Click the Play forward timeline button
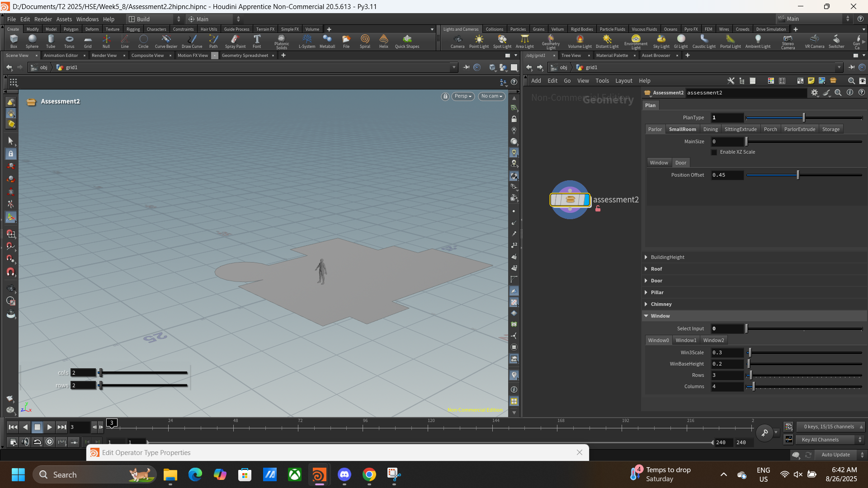Image resolution: width=868 pixels, height=488 pixels. click(50, 427)
